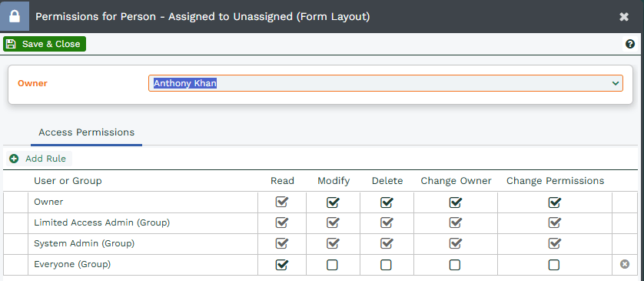644x281 pixels.
Task: Open the help question mark icon
Action: point(630,44)
